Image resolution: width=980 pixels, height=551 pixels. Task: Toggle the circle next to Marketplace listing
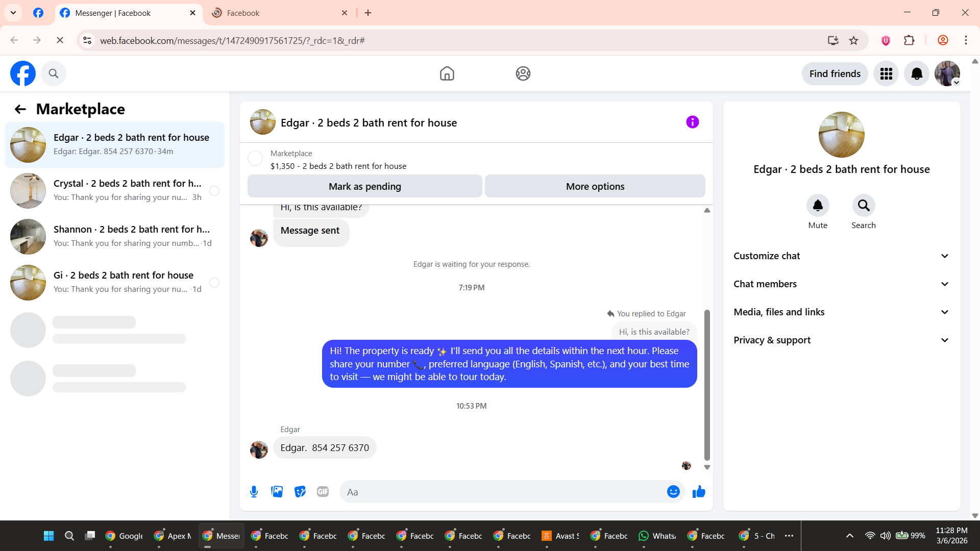point(255,158)
